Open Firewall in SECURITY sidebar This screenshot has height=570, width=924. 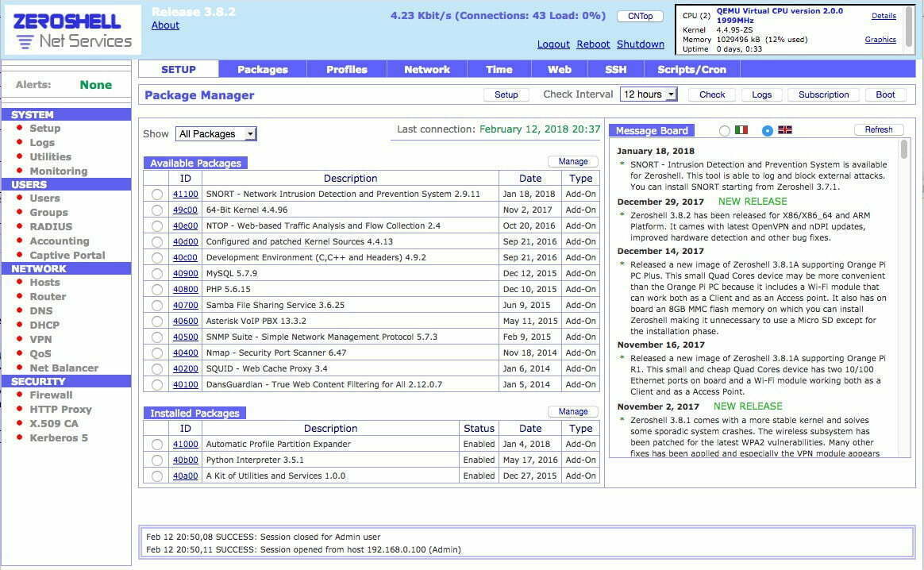point(51,395)
